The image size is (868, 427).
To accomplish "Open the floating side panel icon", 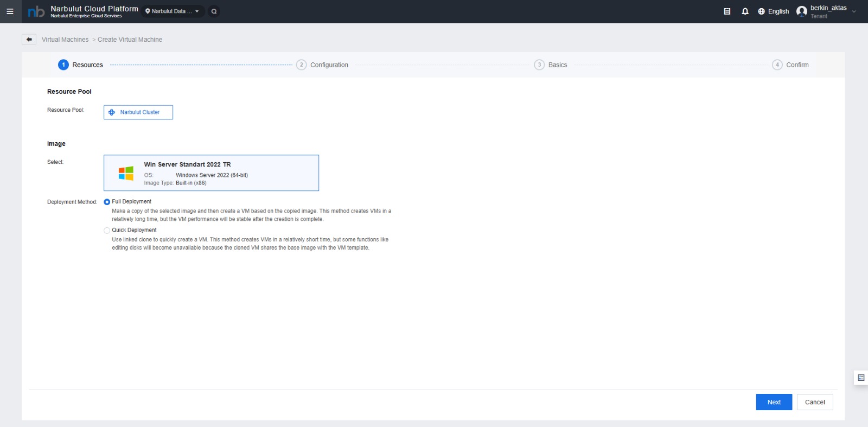I will point(860,378).
